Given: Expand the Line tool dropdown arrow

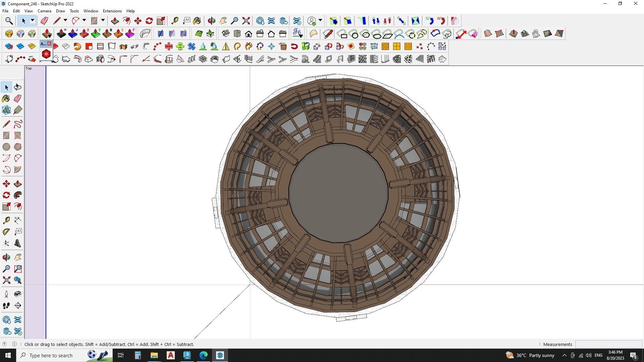Looking at the screenshot, I should pos(65,21).
